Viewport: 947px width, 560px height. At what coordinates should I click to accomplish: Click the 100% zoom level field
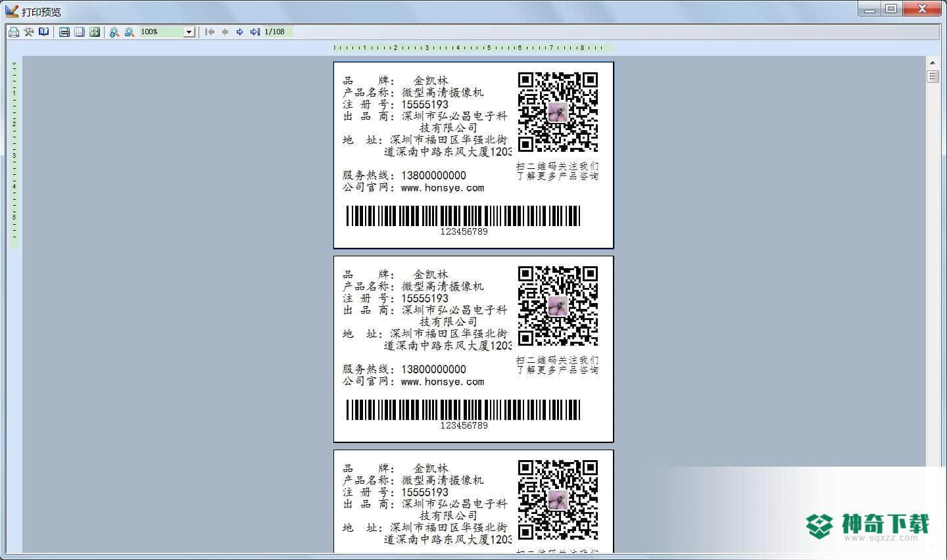click(162, 32)
